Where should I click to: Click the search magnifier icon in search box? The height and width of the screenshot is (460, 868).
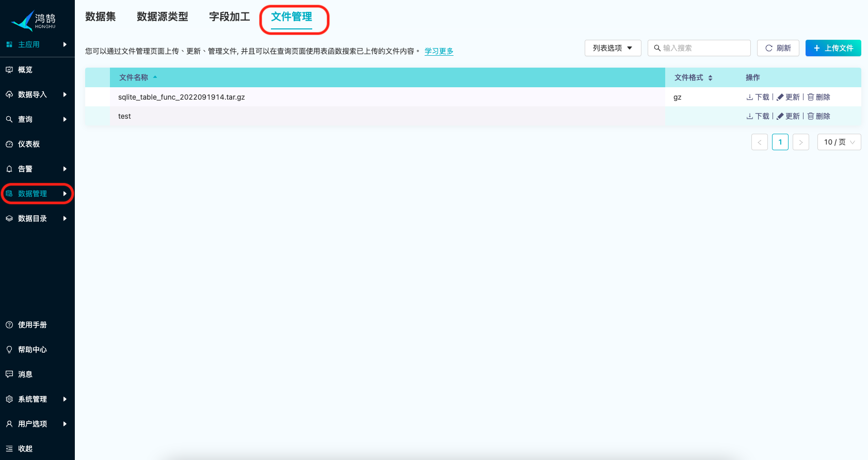(x=657, y=48)
